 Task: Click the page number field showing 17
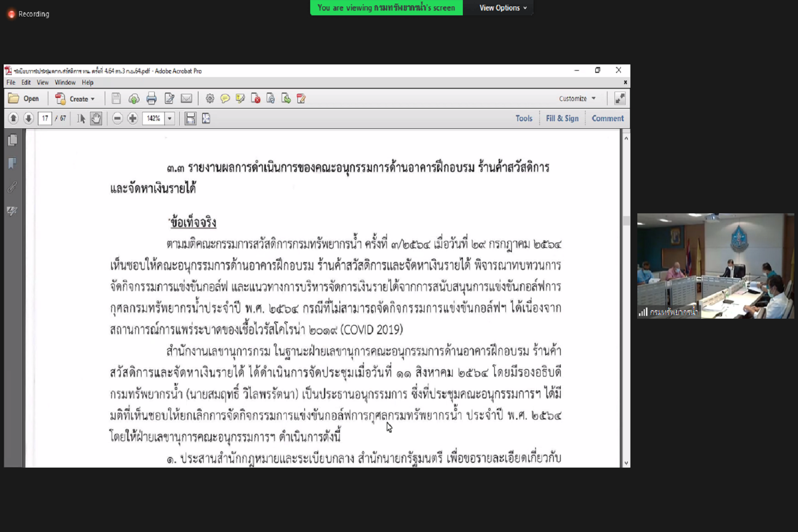(45, 118)
